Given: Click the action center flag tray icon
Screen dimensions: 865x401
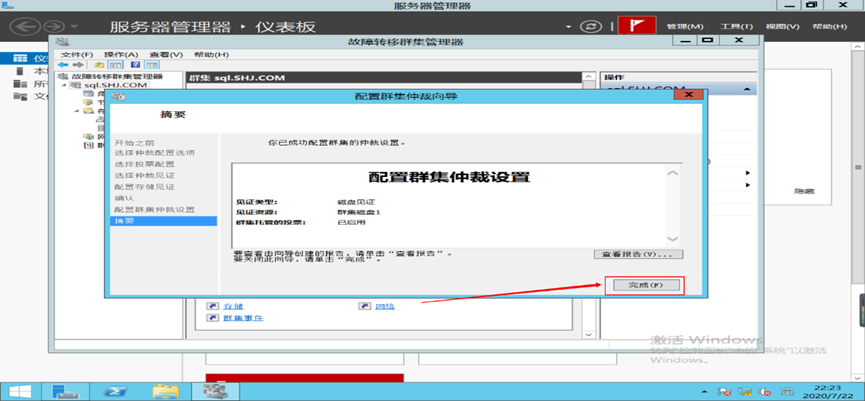Looking at the screenshot, I should (x=725, y=392).
